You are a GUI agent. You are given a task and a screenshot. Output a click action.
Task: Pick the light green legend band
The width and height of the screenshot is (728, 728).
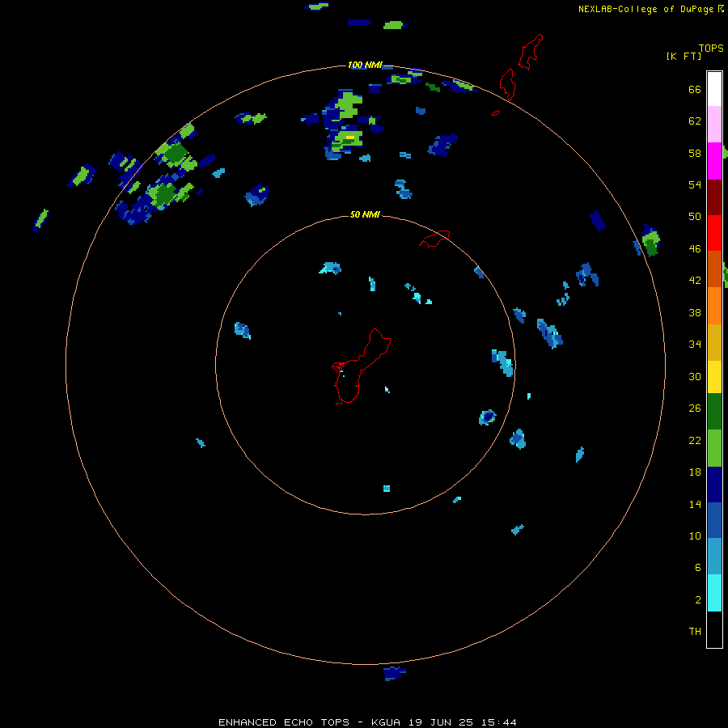(714, 448)
